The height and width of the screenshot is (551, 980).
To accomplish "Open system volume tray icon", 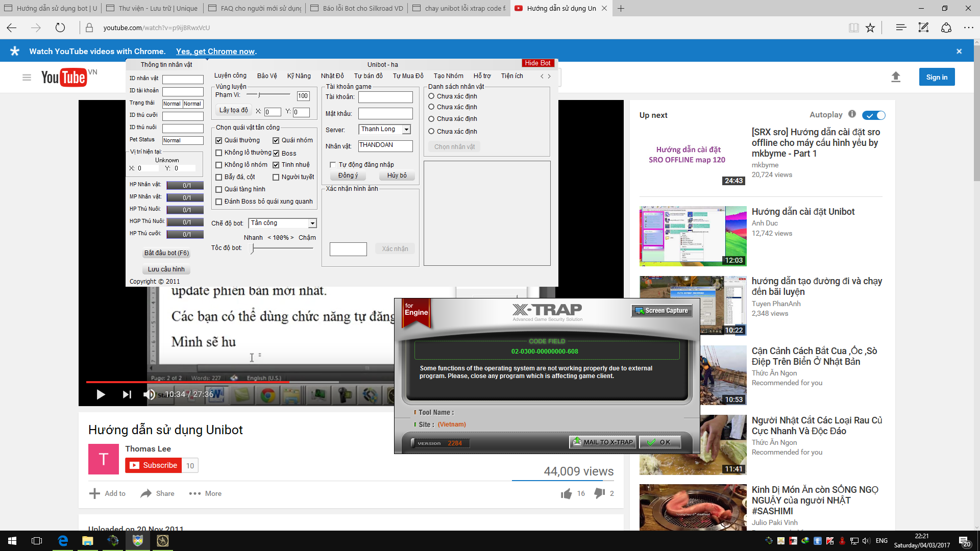I will pyautogui.click(x=866, y=541).
